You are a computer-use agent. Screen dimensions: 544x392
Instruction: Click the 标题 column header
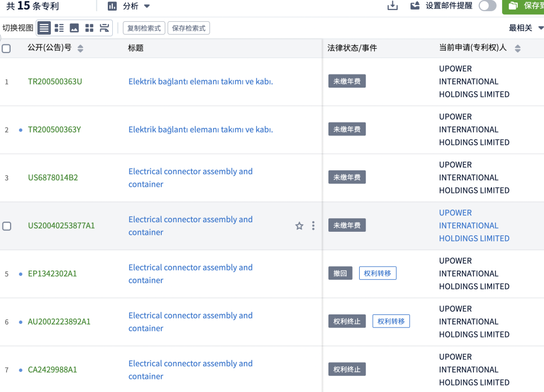click(x=135, y=48)
